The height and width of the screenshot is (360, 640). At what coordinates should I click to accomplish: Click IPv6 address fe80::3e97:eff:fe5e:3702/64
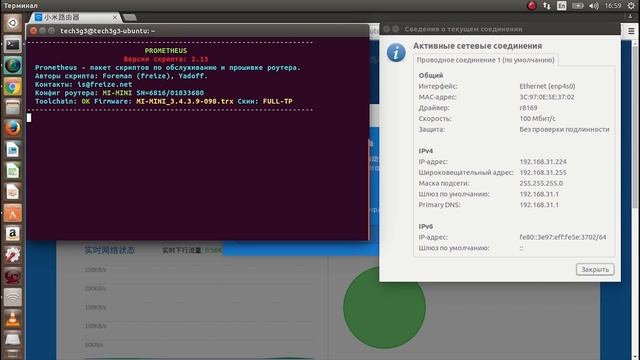pyautogui.click(x=563, y=237)
